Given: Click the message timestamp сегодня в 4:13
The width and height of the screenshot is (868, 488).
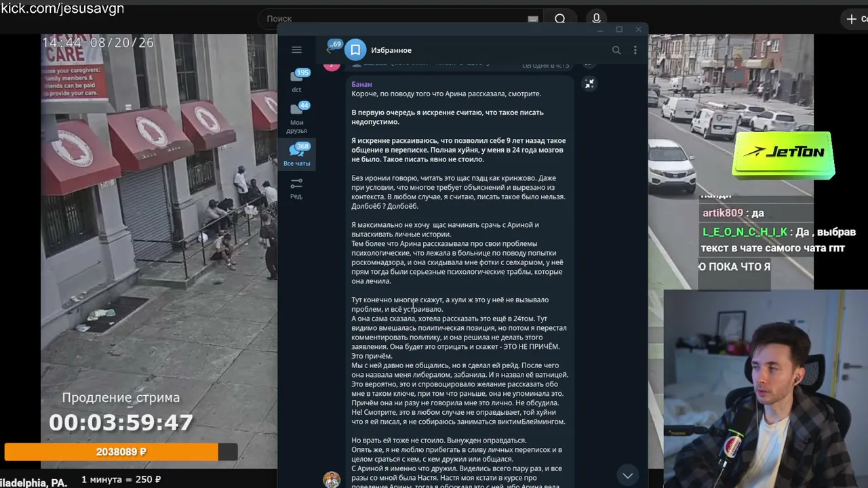Looking at the screenshot, I should pyautogui.click(x=546, y=65).
